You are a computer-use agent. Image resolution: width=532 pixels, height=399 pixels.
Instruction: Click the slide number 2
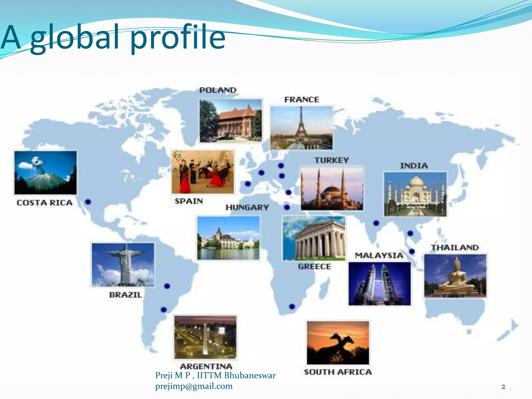(x=503, y=387)
